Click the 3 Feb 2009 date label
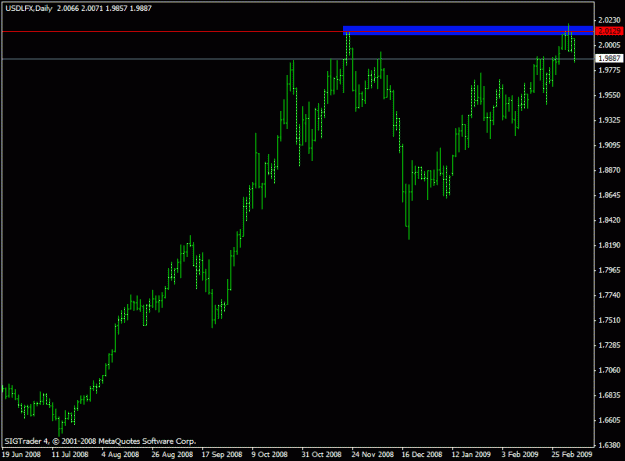This screenshot has height=461, width=625. (520, 454)
